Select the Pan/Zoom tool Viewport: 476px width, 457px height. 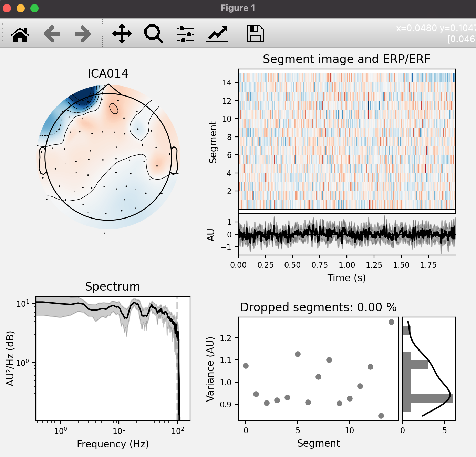coord(122,33)
